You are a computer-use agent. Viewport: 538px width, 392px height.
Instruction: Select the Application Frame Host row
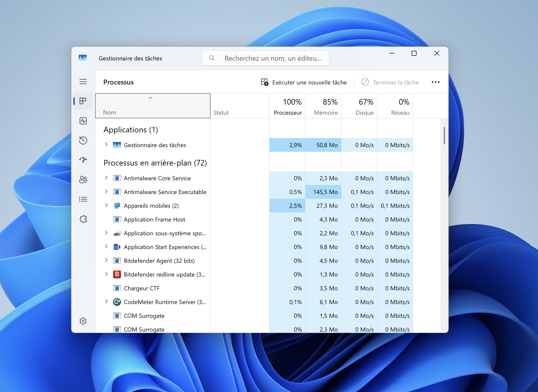pyautogui.click(x=254, y=219)
